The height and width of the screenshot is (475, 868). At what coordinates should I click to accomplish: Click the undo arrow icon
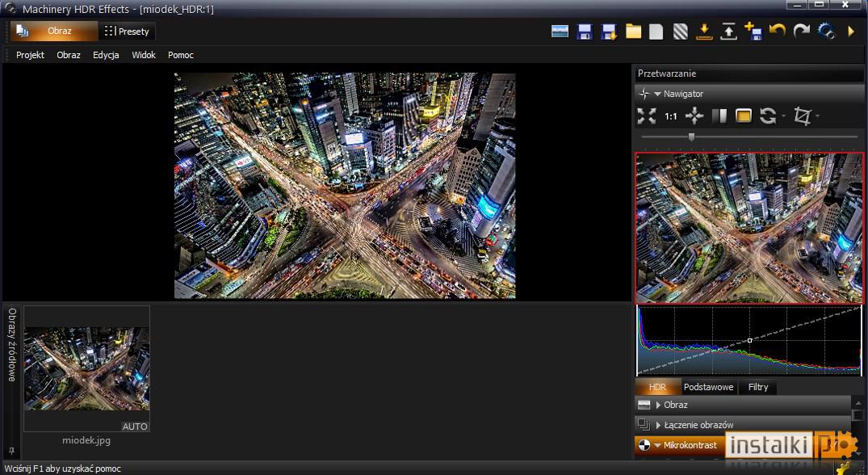coord(778,31)
